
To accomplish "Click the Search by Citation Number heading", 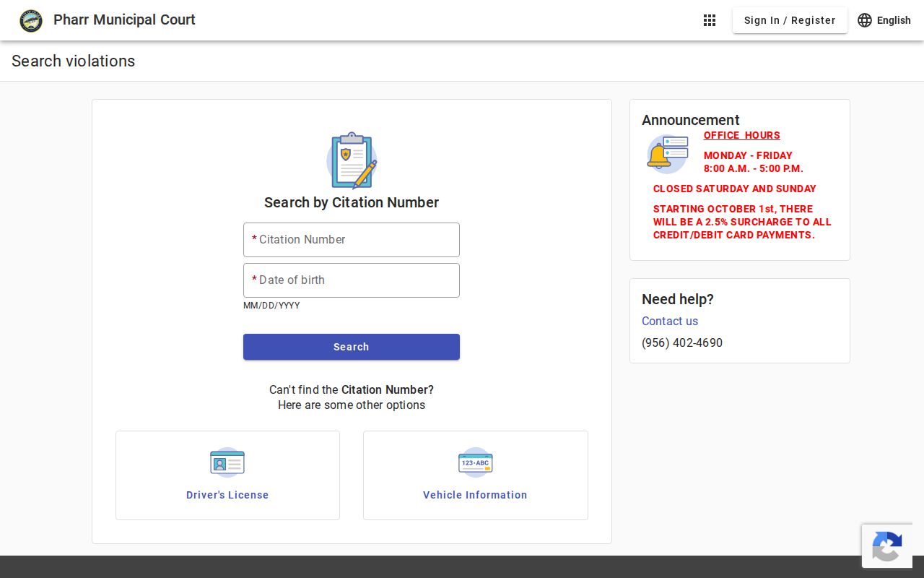I will (352, 202).
